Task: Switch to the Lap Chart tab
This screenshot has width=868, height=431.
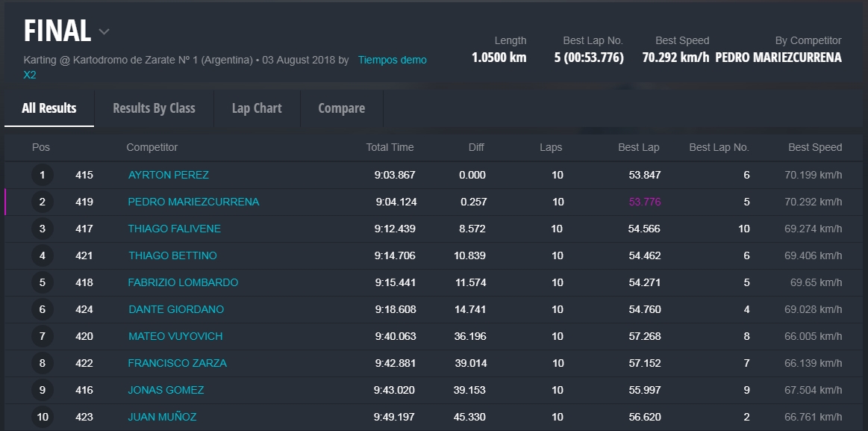Action: click(x=257, y=108)
